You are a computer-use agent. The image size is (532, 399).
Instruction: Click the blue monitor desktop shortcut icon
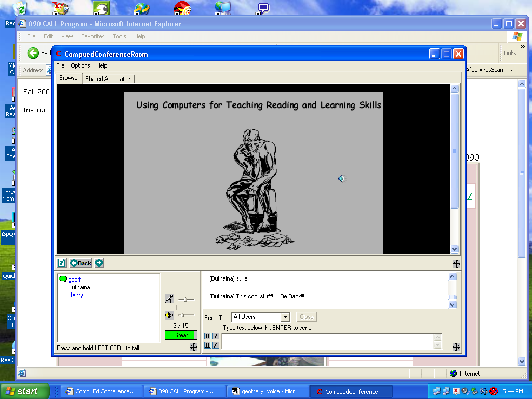click(x=222, y=8)
